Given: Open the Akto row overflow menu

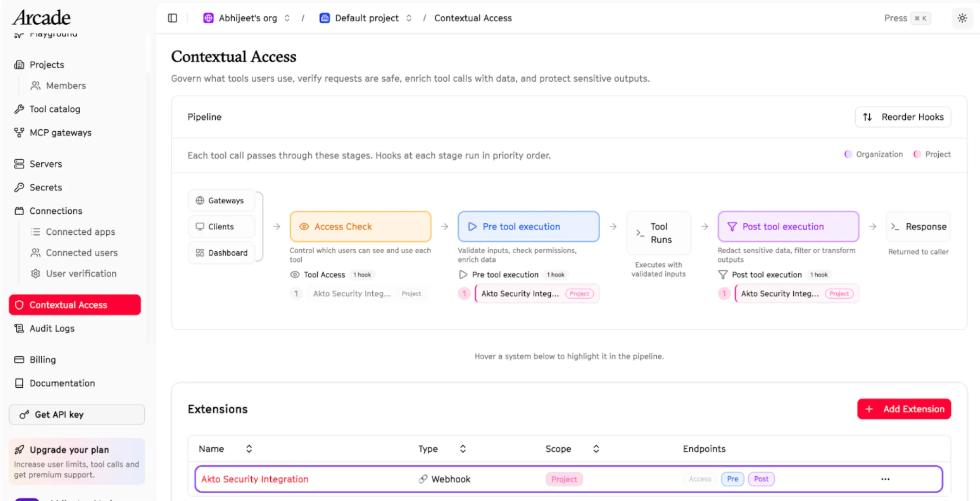Looking at the screenshot, I should pyautogui.click(x=885, y=479).
